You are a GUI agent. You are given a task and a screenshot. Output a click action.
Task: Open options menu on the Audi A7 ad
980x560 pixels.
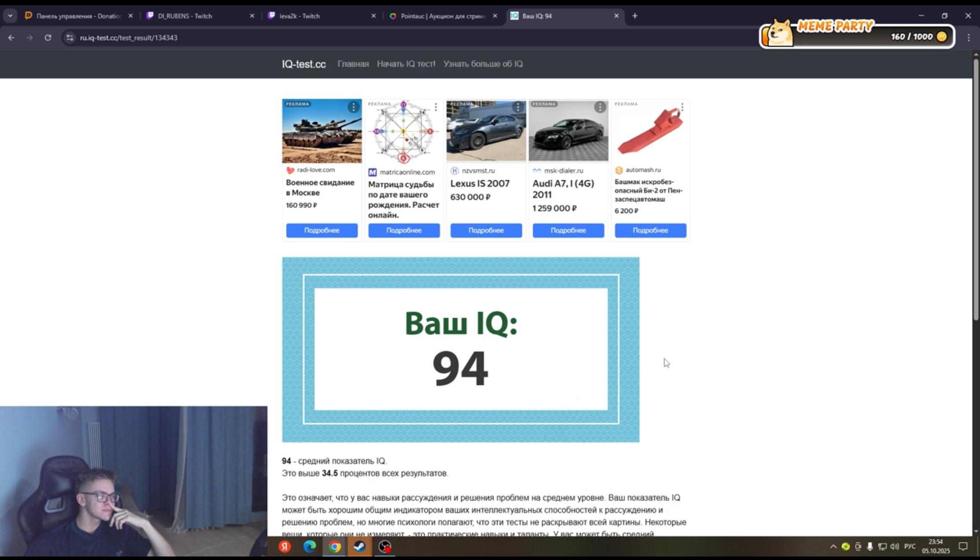(600, 107)
